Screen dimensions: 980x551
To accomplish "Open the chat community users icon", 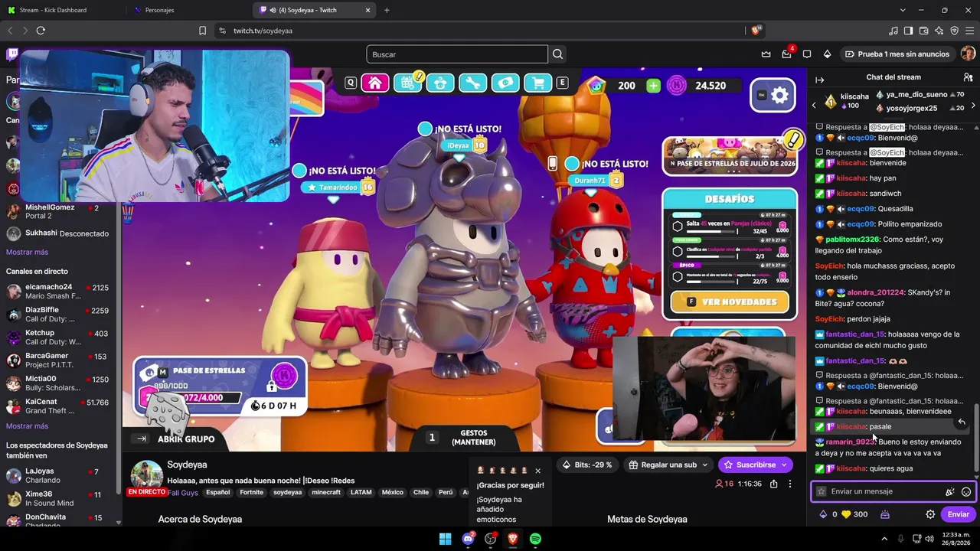I will point(968,77).
